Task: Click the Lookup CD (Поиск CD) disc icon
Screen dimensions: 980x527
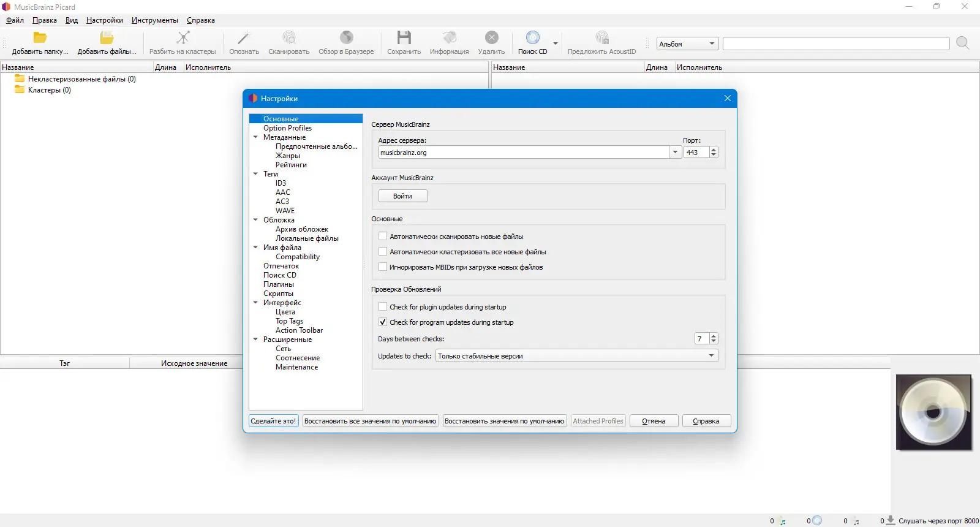Action: coord(533,38)
